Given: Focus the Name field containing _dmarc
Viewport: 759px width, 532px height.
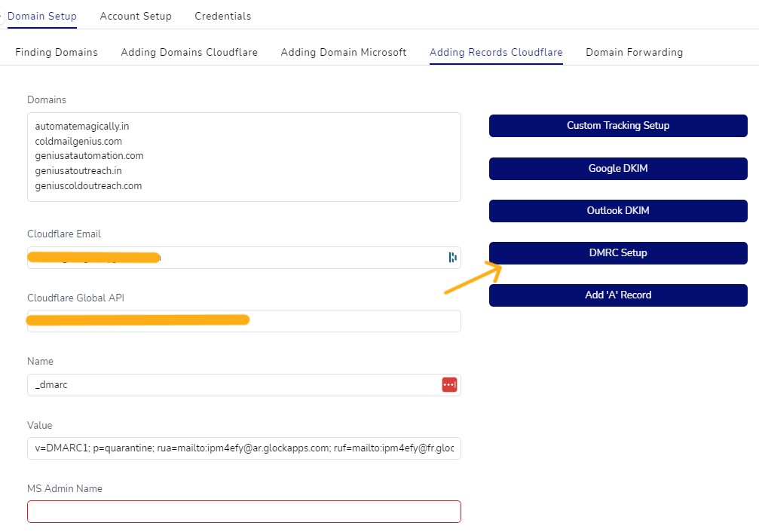Looking at the screenshot, I should coord(244,385).
